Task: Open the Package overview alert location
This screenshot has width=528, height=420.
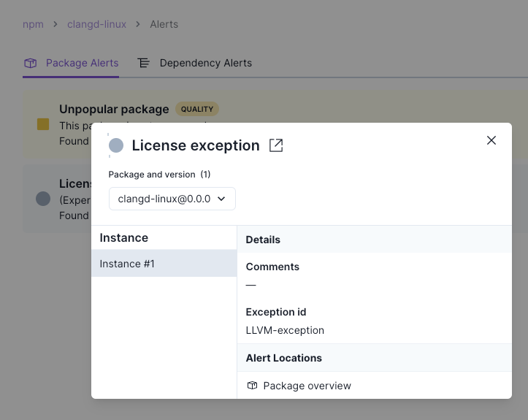Action: coord(307,386)
